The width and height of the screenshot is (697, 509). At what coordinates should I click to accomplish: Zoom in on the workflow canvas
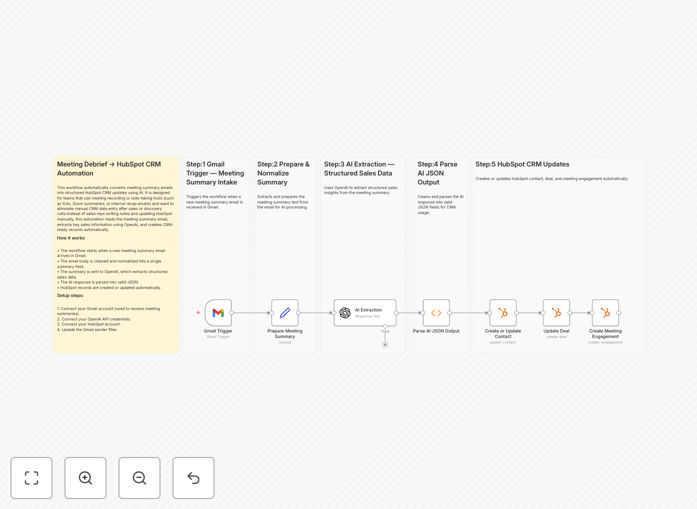(x=85, y=478)
